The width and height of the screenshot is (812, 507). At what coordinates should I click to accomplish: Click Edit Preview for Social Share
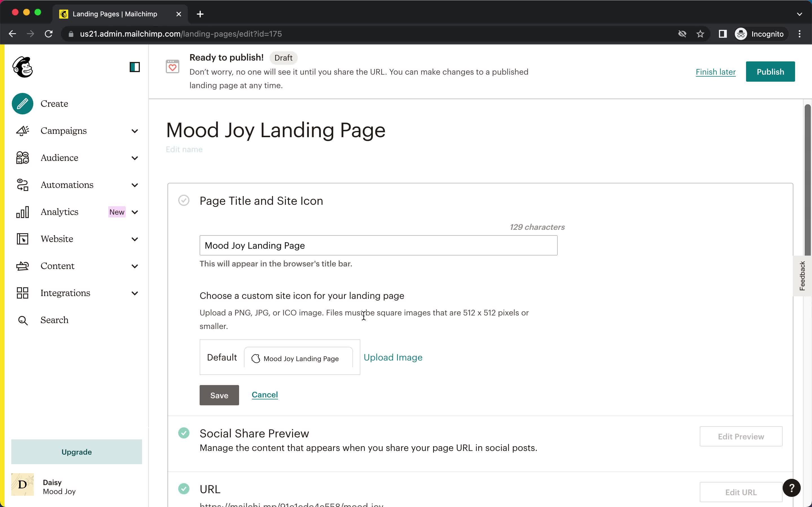[x=741, y=436]
